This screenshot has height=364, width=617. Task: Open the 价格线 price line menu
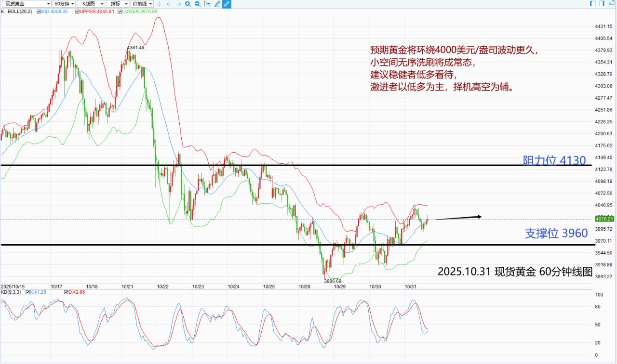[x=143, y=4]
